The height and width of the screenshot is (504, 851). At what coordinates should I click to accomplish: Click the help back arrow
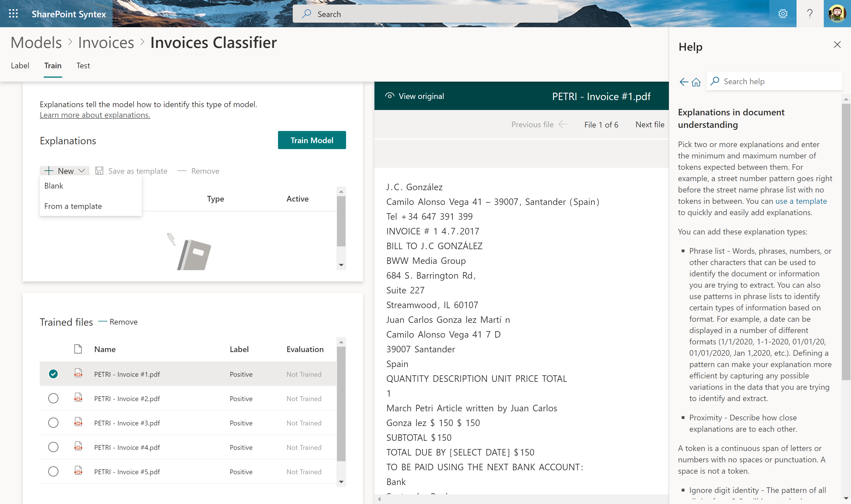pos(683,82)
